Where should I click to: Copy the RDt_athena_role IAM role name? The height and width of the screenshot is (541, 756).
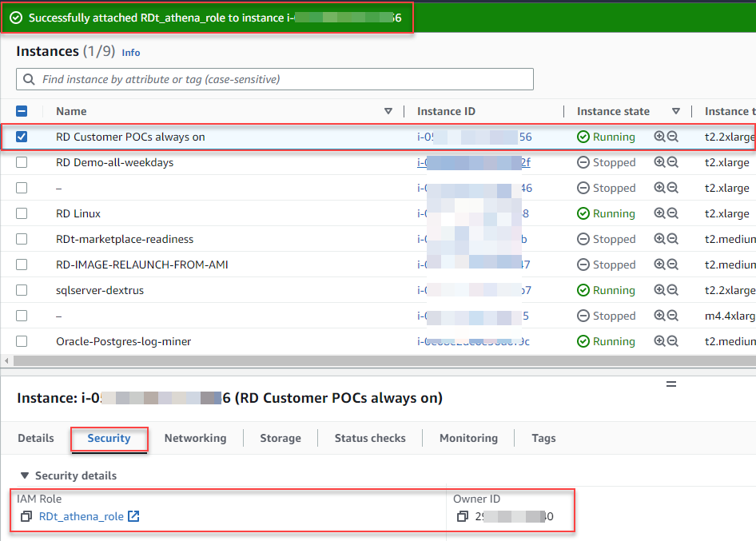coord(26,516)
